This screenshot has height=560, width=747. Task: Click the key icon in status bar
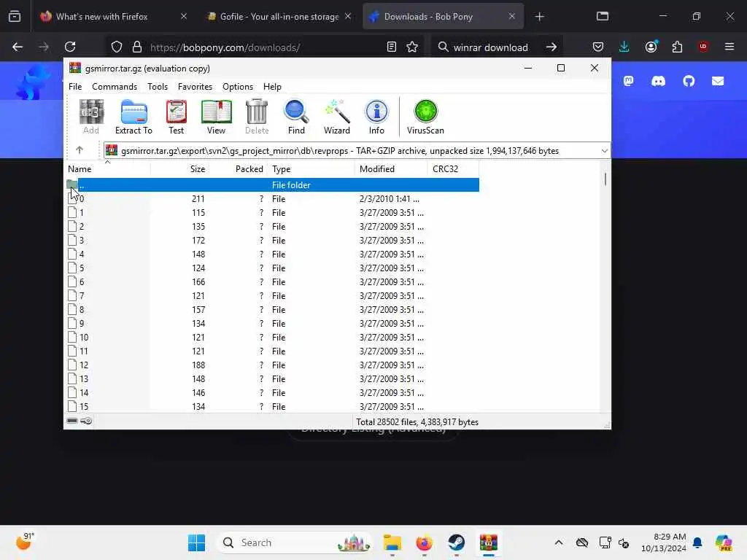[86, 421]
